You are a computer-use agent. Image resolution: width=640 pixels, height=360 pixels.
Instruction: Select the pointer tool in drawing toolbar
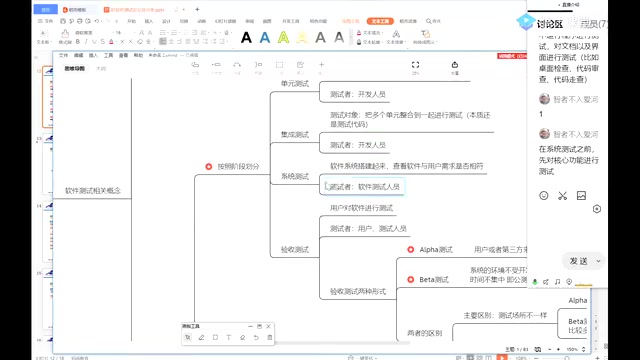pyautogui.click(x=188, y=338)
